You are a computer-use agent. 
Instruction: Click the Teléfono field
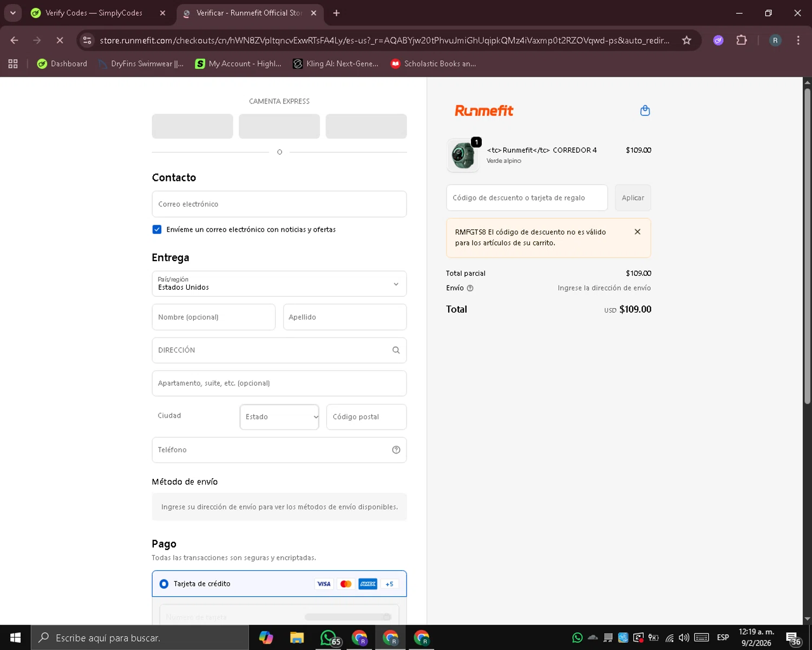pyautogui.click(x=279, y=450)
